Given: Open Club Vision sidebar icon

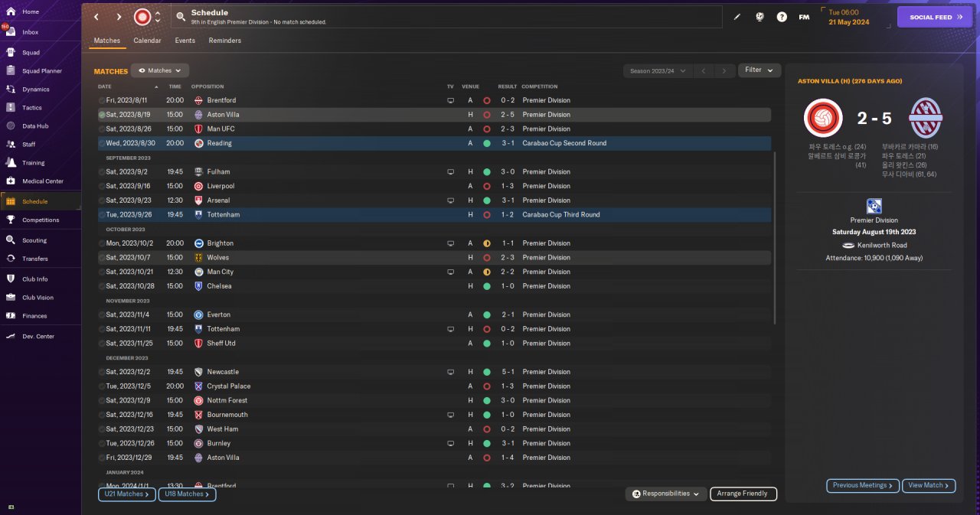Looking at the screenshot, I should [x=11, y=298].
